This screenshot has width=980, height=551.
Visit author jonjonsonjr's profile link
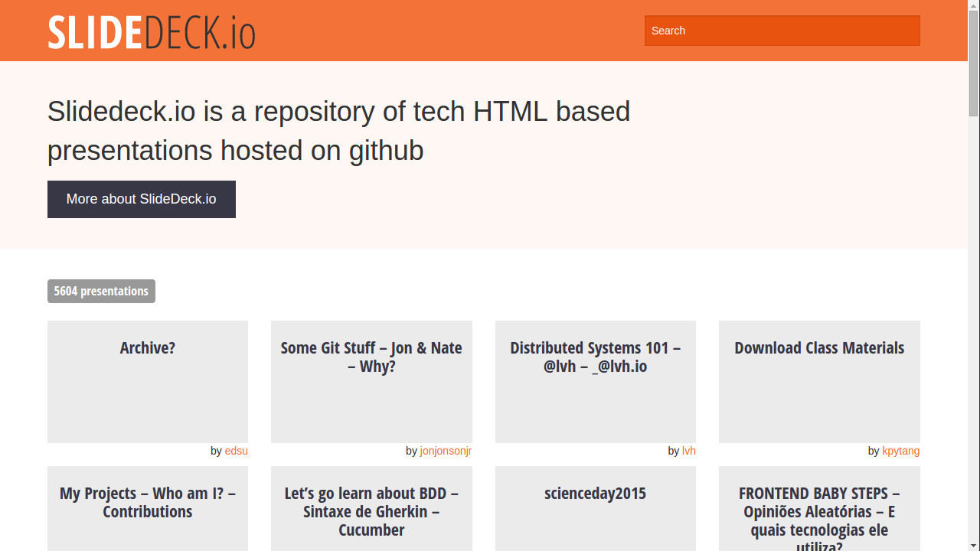coord(446,451)
